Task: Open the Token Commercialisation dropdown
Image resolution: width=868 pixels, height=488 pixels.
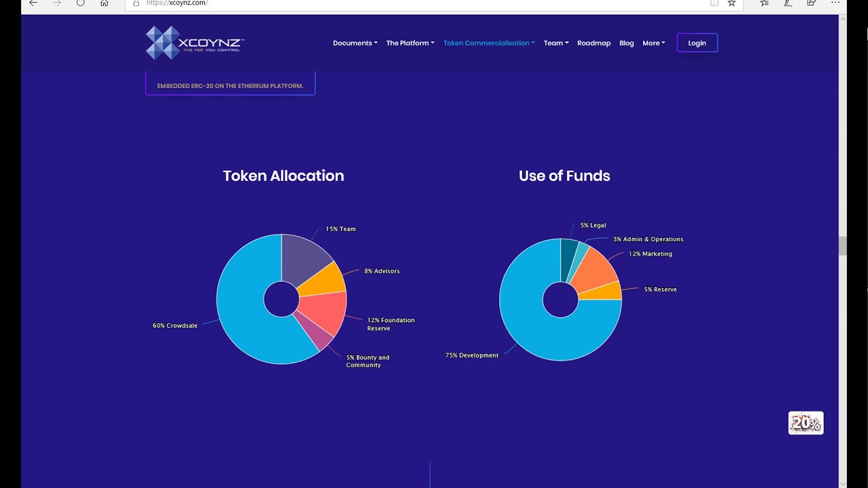Action: pos(489,43)
